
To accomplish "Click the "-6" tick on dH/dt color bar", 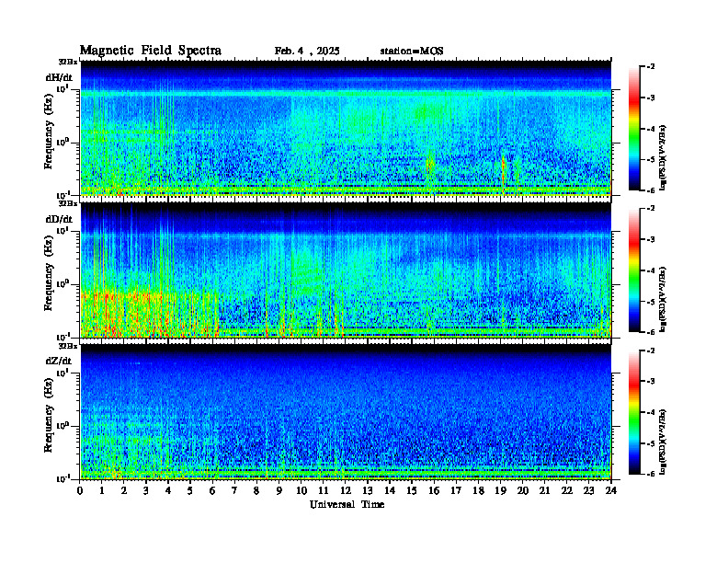I will 651,190.
